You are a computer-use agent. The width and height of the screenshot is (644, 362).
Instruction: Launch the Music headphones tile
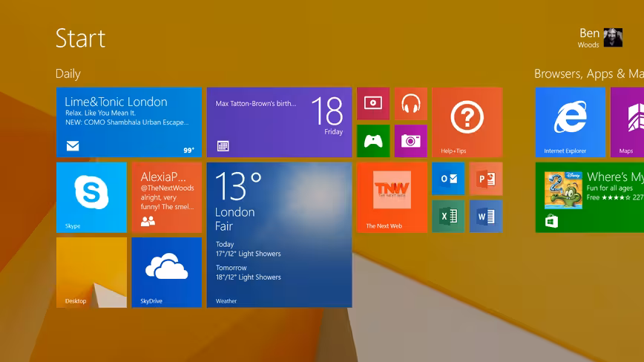click(x=411, y=103)
